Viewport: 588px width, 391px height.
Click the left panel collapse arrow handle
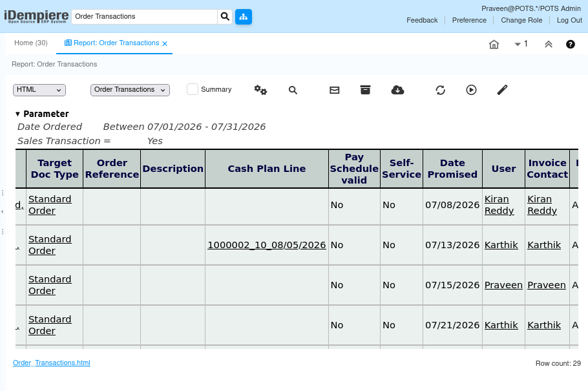[x=2, y=212]
